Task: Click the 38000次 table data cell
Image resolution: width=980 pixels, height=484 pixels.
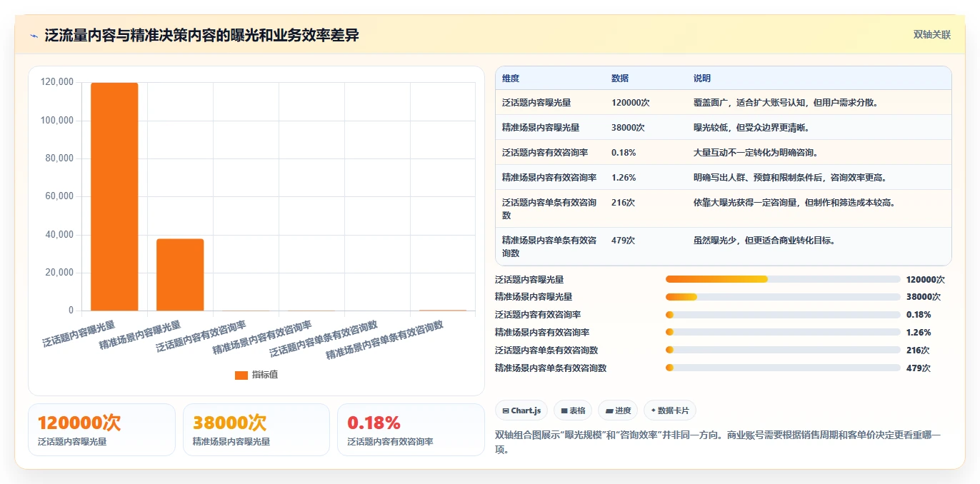Action: [x=628, y=127]
